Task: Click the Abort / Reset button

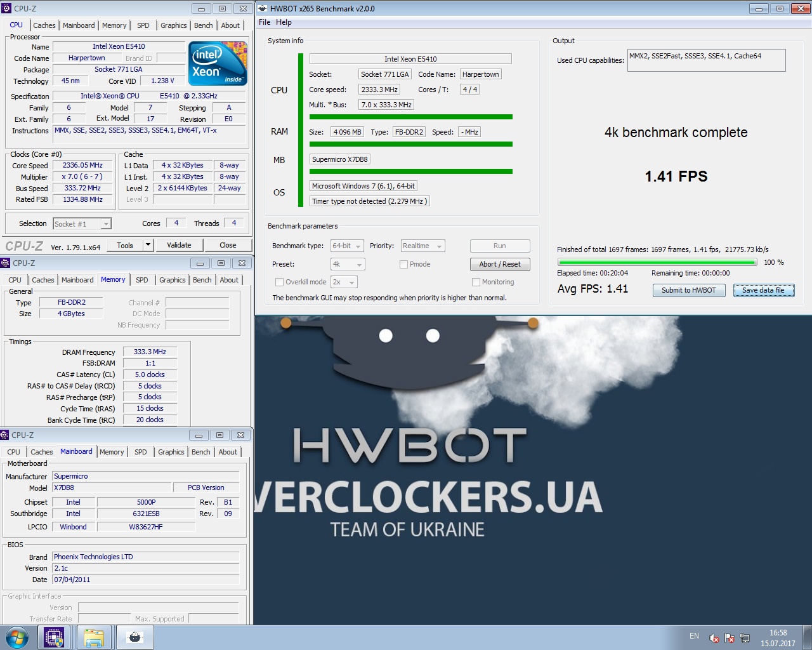Action: (x=500, y=264)
